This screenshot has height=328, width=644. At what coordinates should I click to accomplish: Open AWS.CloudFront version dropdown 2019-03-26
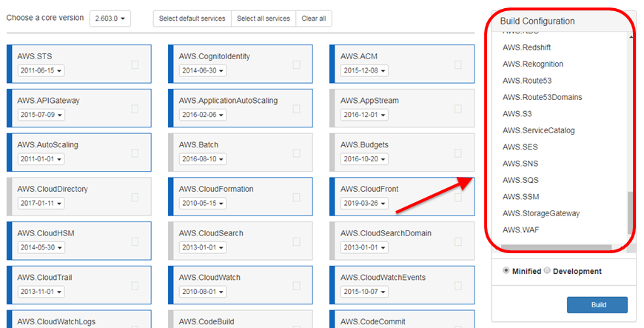[364, 203]
